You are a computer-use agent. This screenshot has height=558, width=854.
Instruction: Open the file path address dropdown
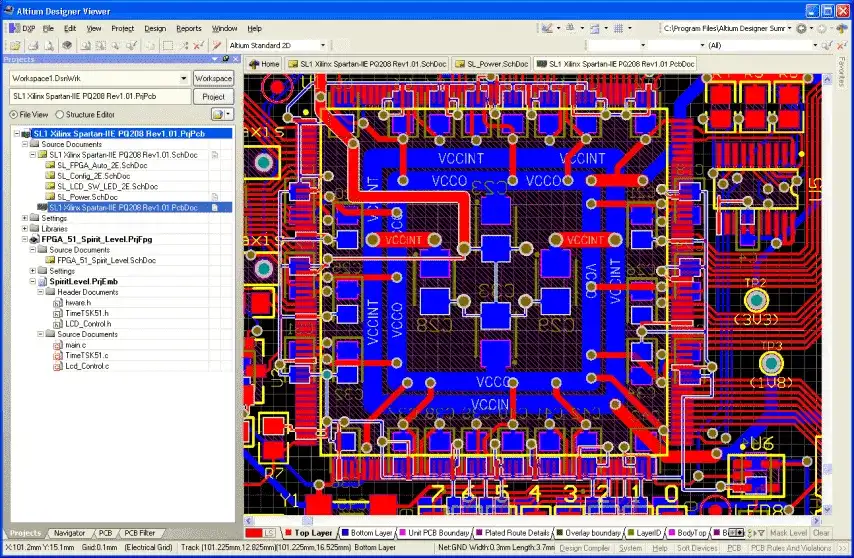(789, 28)
